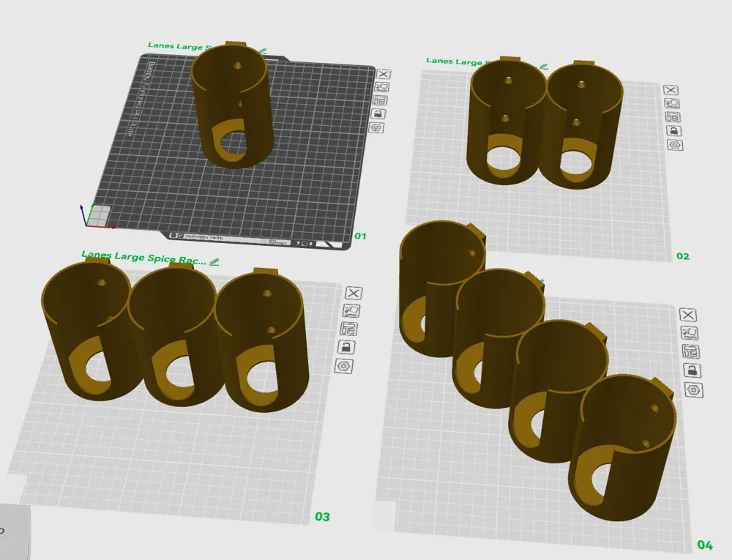Image resolution: width=732 pixels, height=560 pixels.
Task: Open plate 04 settings hexagon icon
Action: (x=694, y=390)
